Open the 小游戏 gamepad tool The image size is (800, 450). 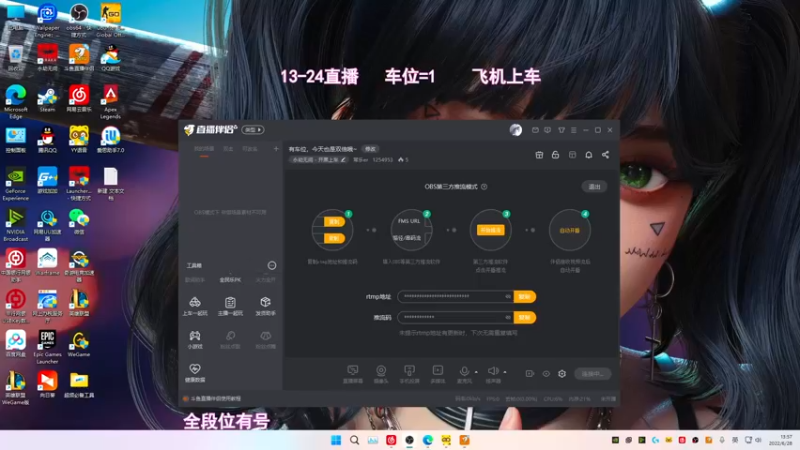[x=195, y=339]
